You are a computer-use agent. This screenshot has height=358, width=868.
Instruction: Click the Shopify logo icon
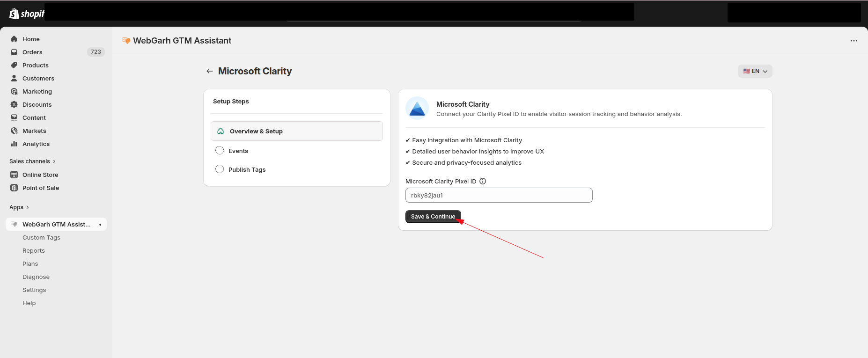(14, 14)
